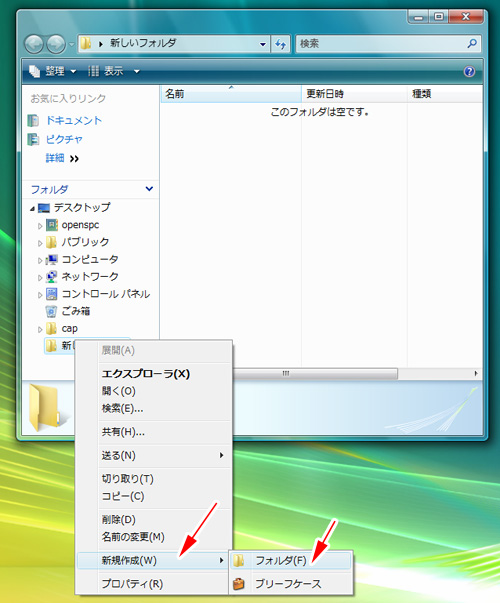Select コントロール パネル in tree
This screenshot has height=603, width=500.
(x=106, y=294)
